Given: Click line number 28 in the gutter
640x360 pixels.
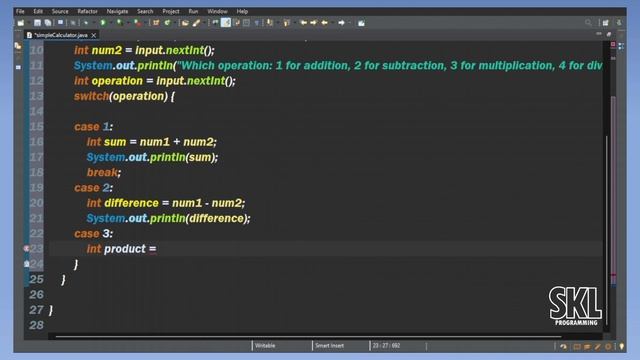Looking at the screenshot, I should 36,325.
